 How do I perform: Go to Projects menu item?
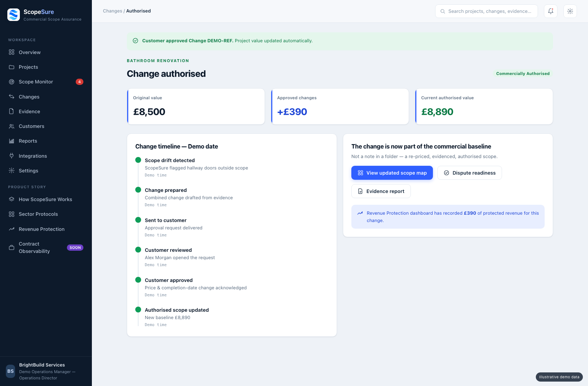[x=46, y=67]
